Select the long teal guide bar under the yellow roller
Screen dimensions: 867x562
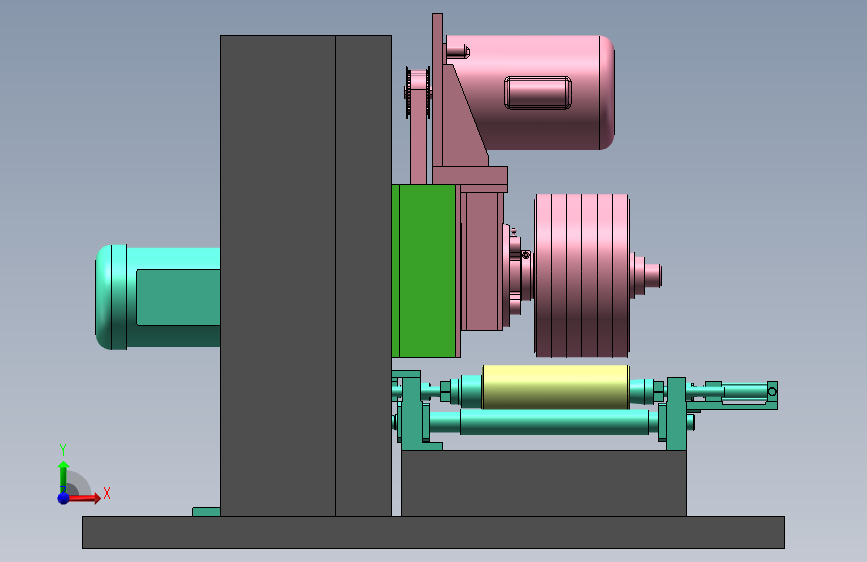click(x=554, y=422)
